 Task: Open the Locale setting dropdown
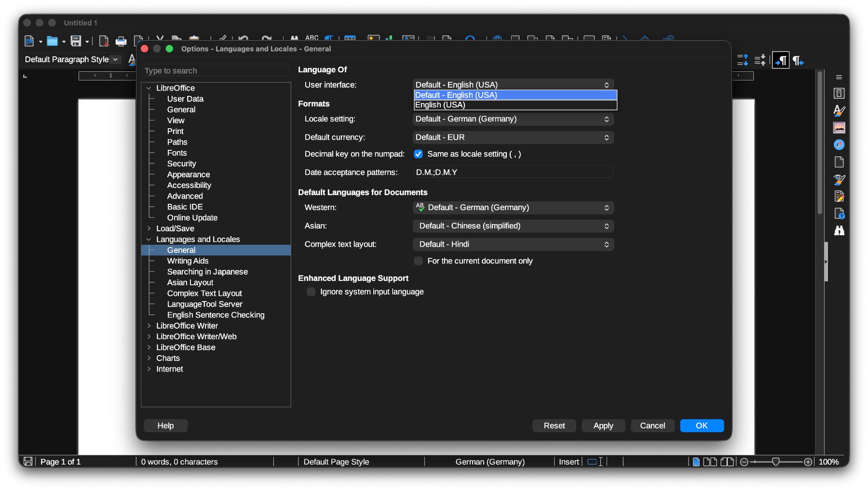513,119
